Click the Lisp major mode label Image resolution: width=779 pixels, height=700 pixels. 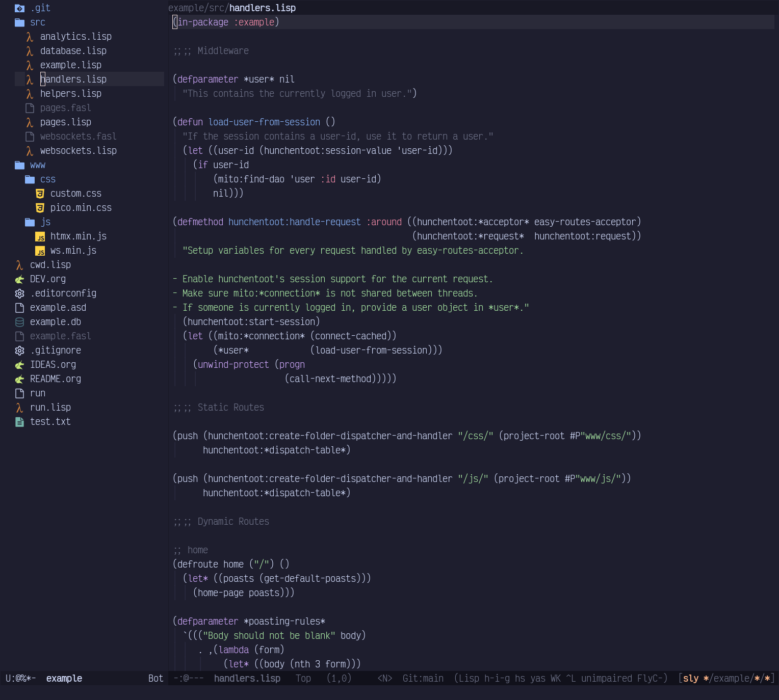469,679
